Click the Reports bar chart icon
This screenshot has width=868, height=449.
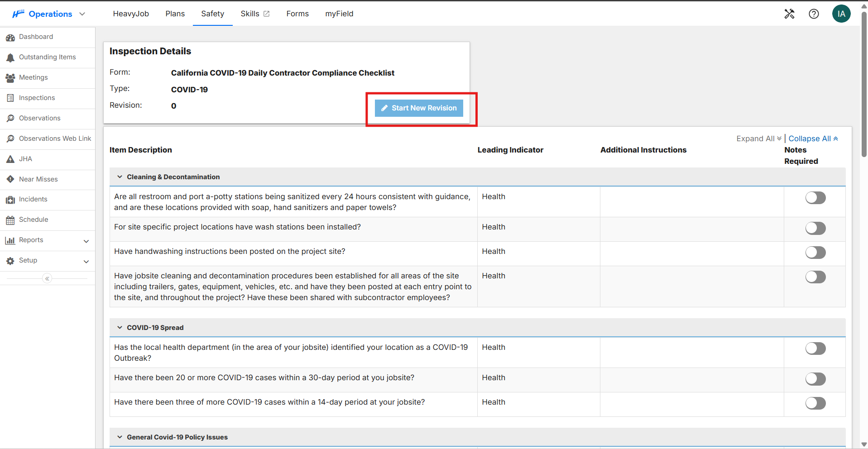(10, 240)
